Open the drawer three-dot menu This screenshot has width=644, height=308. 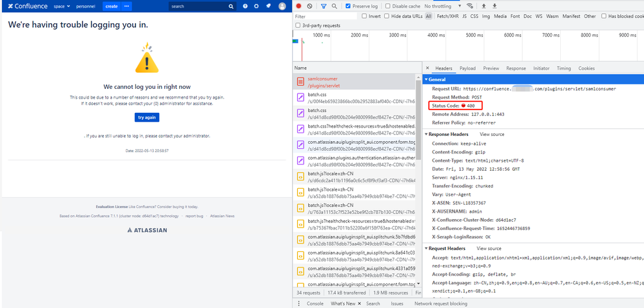[x=298, y=303]
